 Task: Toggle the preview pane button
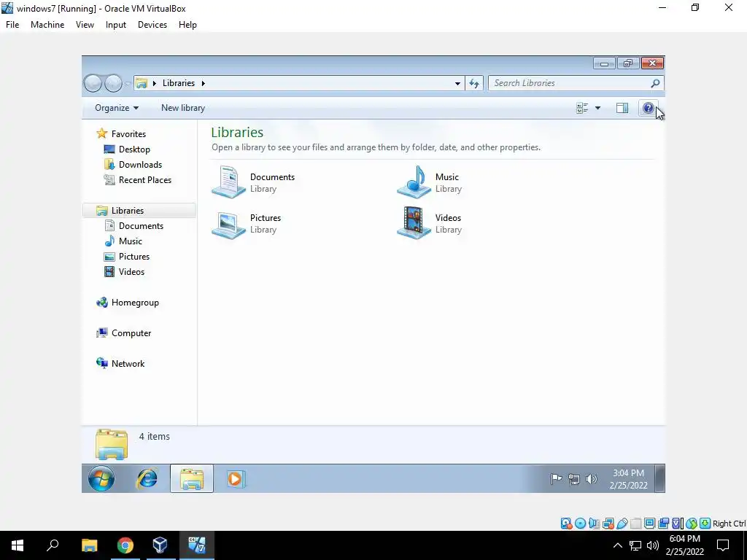click(x=622, y=108)
